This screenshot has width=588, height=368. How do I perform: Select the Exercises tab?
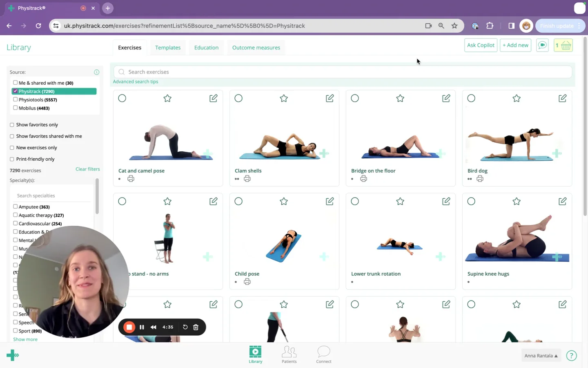click(129, 47)
